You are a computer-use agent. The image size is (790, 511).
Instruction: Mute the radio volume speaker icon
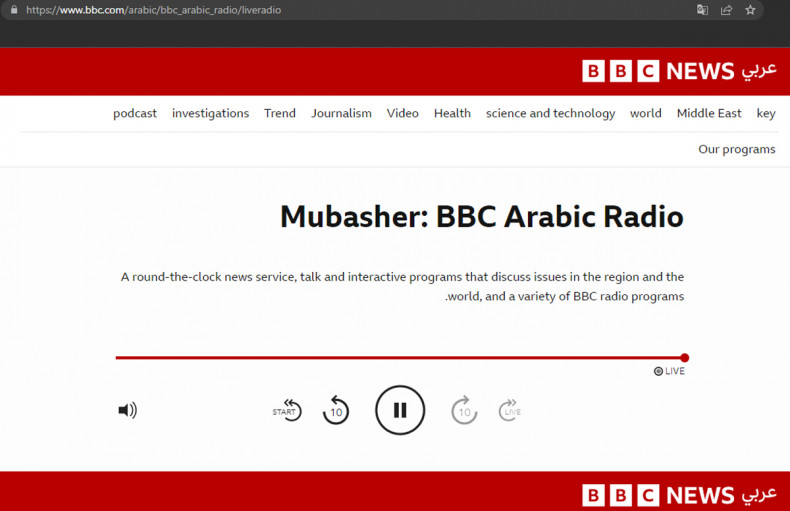127,410
